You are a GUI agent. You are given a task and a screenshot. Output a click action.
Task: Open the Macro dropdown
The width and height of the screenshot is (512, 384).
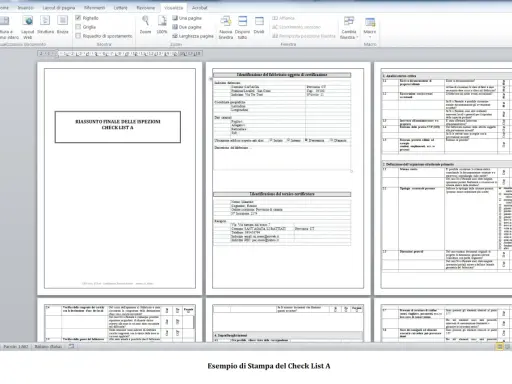[x=370, y=27]
